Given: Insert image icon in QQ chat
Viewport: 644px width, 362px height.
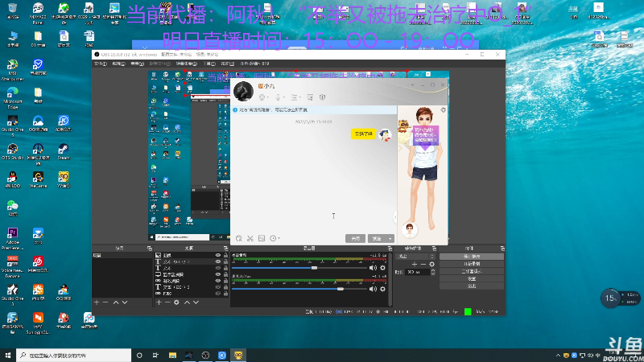Looking at the screenshot, I should pos(262,238).
